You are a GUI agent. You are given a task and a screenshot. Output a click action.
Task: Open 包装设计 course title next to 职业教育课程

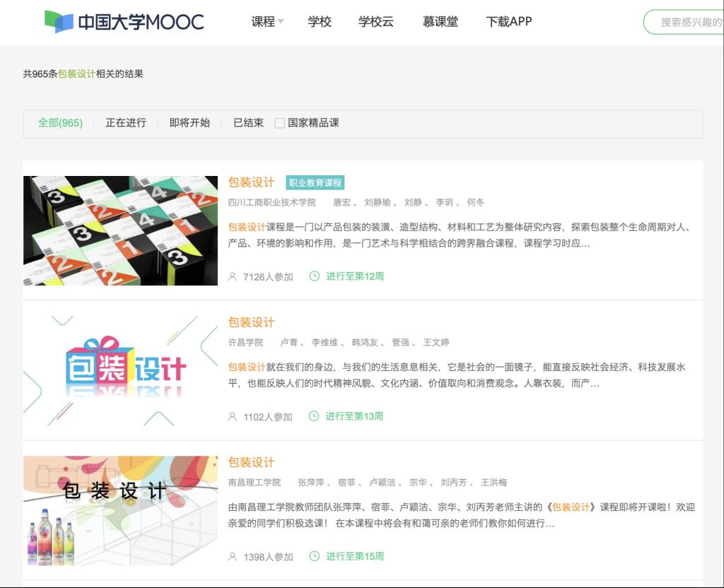coord(251,182)
